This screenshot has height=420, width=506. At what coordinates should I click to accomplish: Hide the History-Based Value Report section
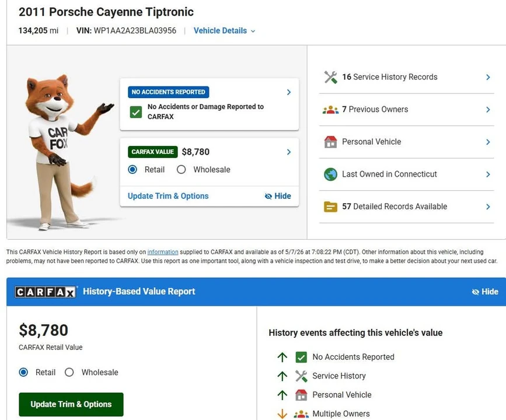[x=485, y=292]
